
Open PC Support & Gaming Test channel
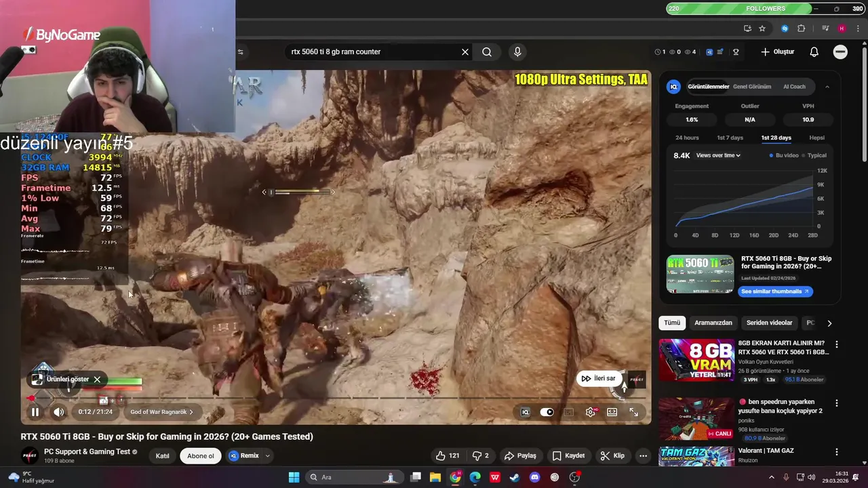tap(87, 452)
